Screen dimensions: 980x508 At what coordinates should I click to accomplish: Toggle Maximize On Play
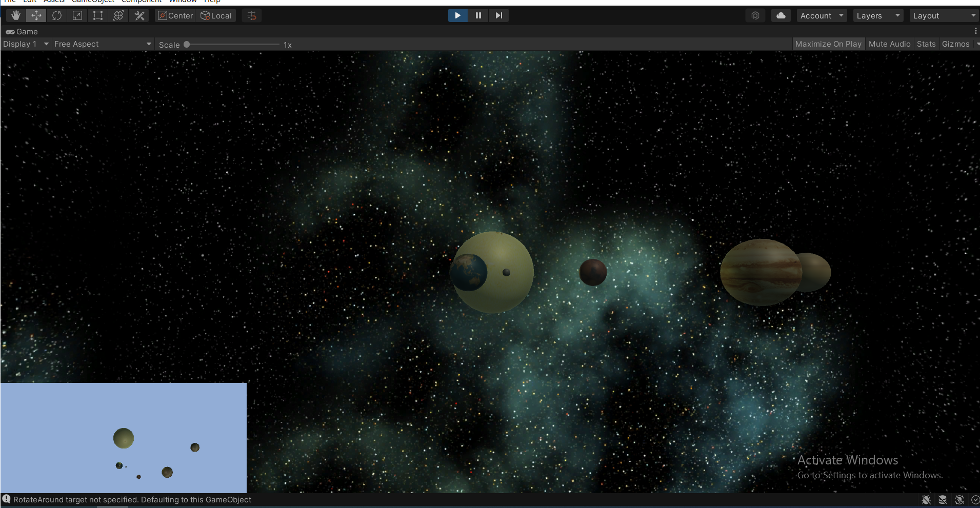828,44
